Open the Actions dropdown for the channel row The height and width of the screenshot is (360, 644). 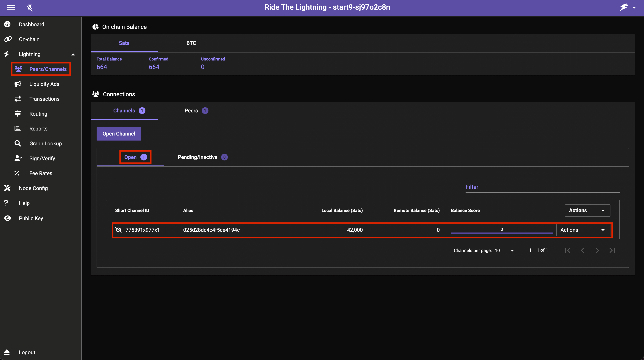point(584,230)
